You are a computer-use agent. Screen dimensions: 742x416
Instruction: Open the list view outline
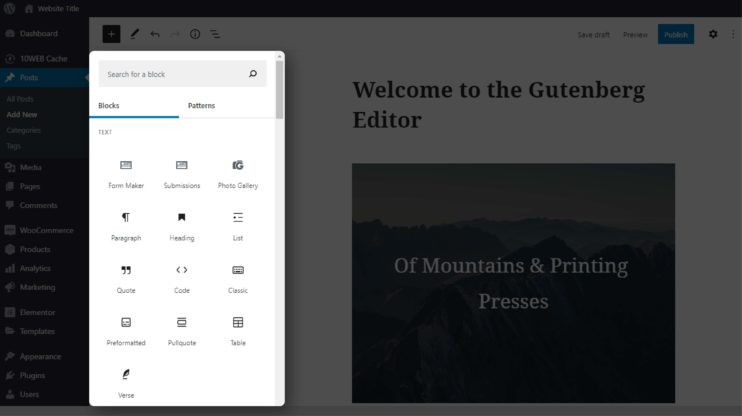[x=215, y=34]
